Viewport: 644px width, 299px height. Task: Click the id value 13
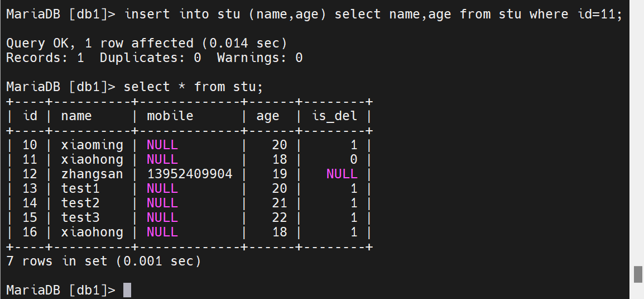[30, 188]
